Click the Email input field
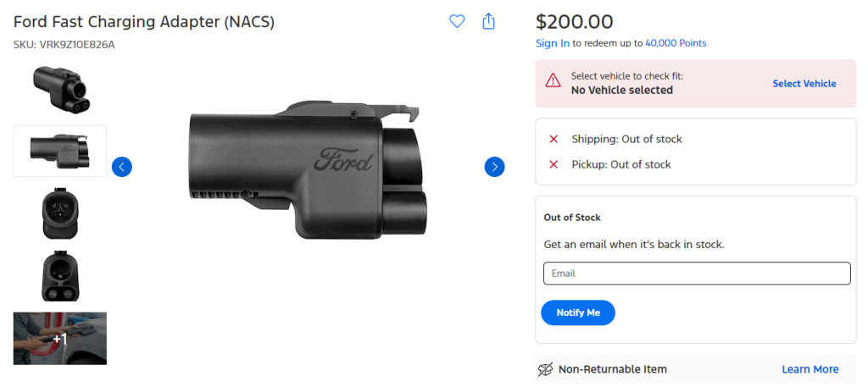868x387 pixels. click(x=696, y=274)
